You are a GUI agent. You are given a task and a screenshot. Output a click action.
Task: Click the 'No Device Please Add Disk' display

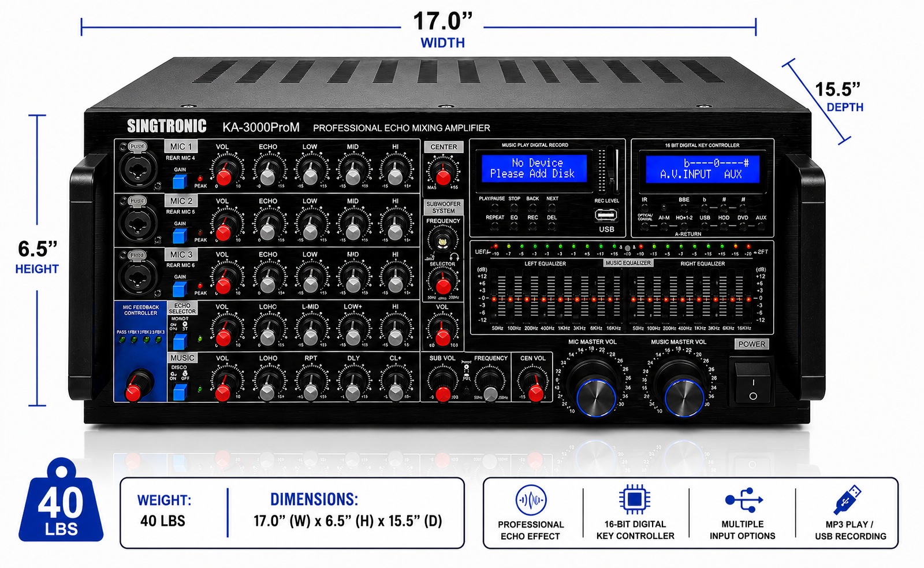click(x=534, y=168)
